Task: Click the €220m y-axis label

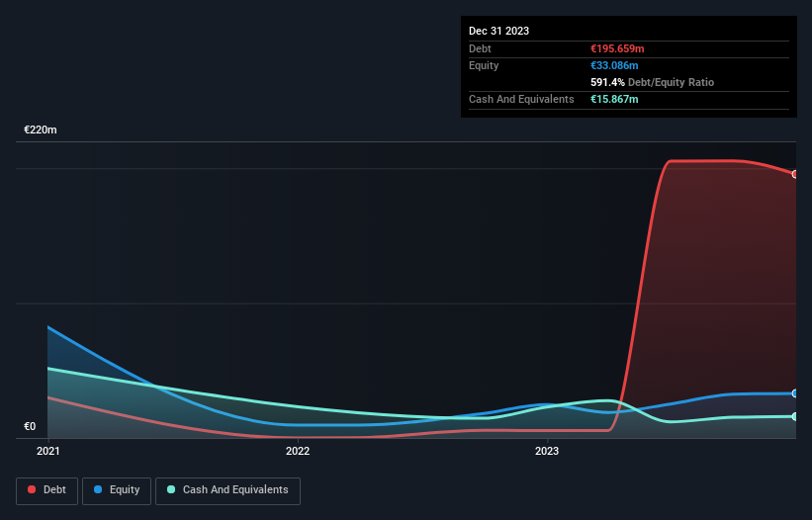Action: point(41,130)
